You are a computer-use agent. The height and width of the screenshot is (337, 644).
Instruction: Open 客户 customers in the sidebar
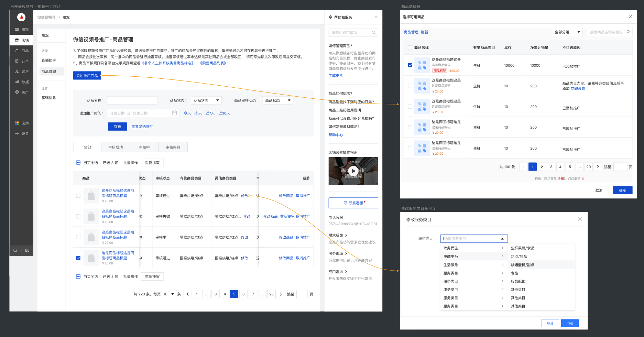pyautogui.click(x=22, y=72)
